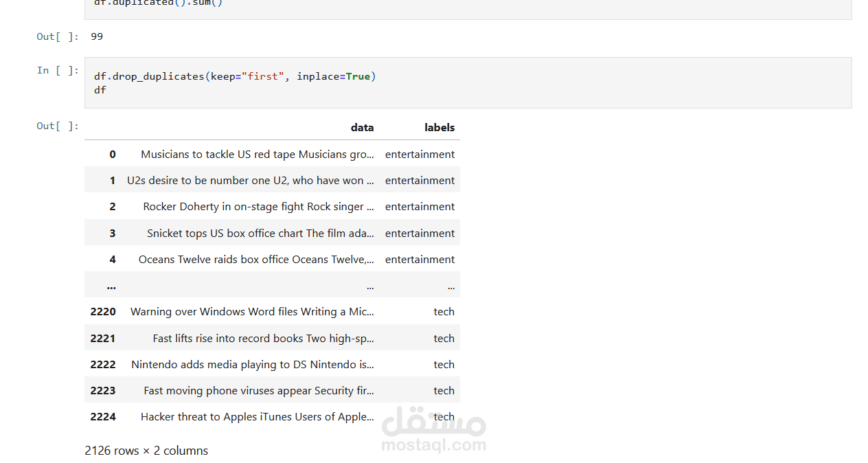Click the labels column header
868x463 pixels.
(x=439, y=127)
